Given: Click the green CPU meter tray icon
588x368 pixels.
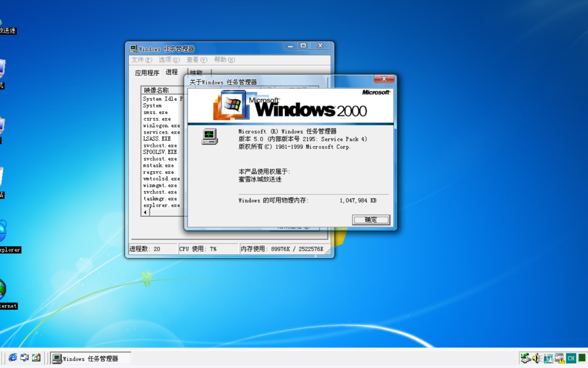Looking at the screenshot, I should pyautogui.click(x=582, y=358).
